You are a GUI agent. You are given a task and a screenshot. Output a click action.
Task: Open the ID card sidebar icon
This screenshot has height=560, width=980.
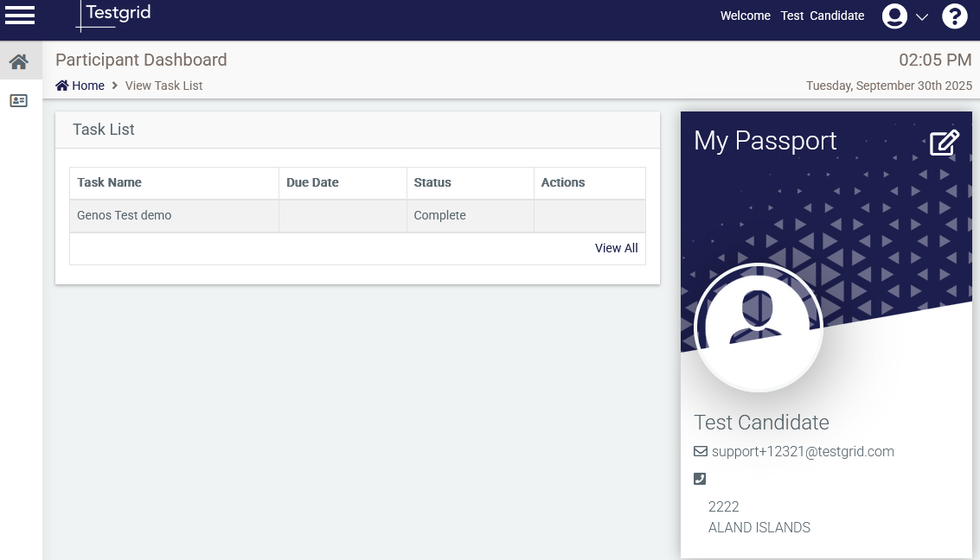click(x=19, y=100)
